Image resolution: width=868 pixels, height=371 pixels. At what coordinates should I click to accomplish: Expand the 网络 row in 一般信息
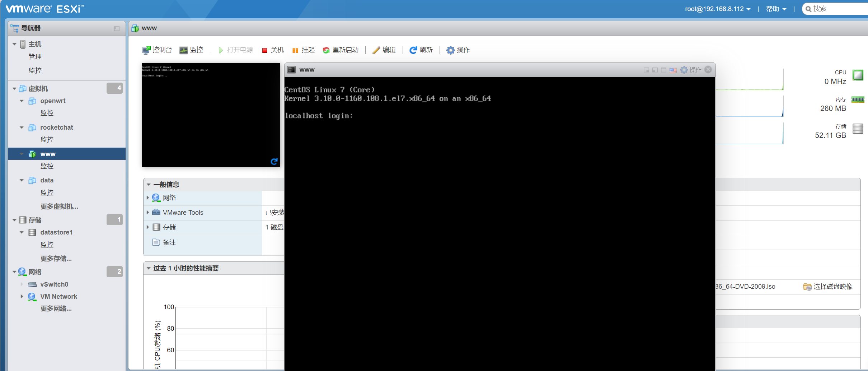[x=147, y=198]
